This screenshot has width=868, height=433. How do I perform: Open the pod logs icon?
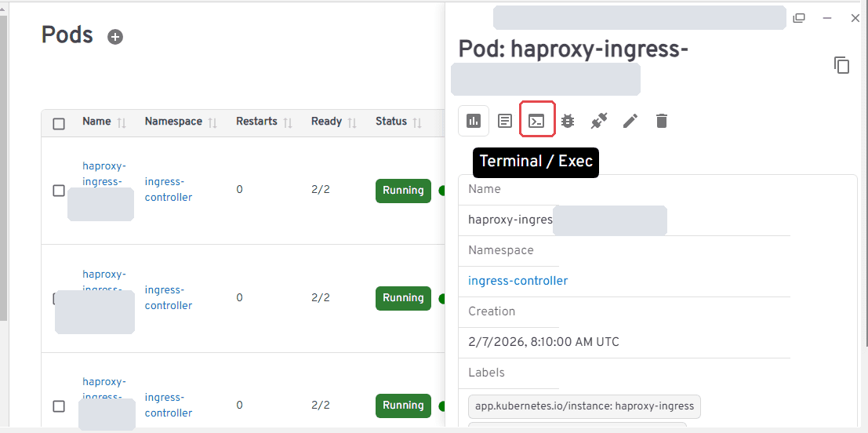pos(505,121)
